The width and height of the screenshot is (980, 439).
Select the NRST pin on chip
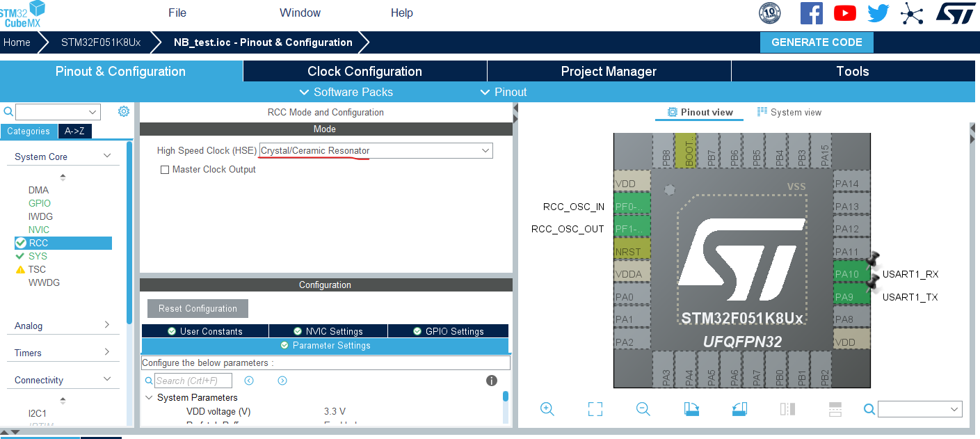tap(632, 250)
